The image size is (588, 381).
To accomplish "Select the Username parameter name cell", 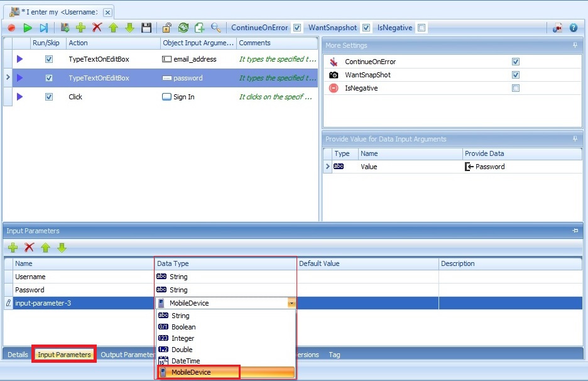I will tap(84, 277).
